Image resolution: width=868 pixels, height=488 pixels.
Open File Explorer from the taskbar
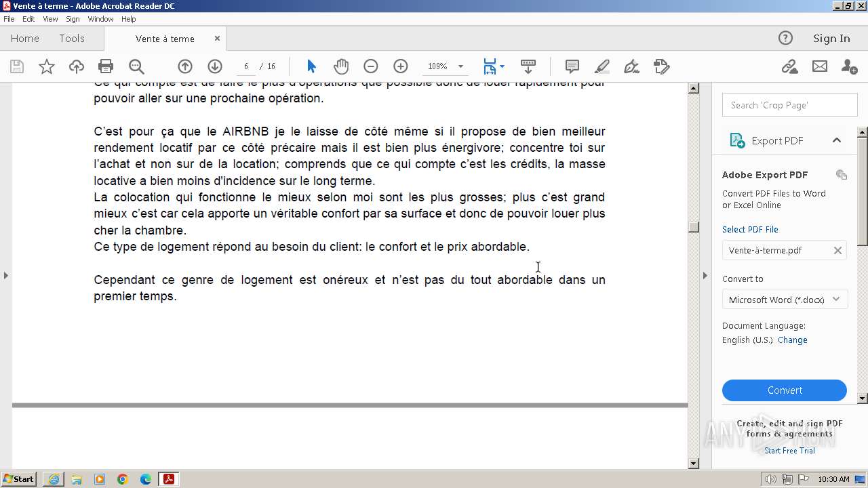point(77,479)
